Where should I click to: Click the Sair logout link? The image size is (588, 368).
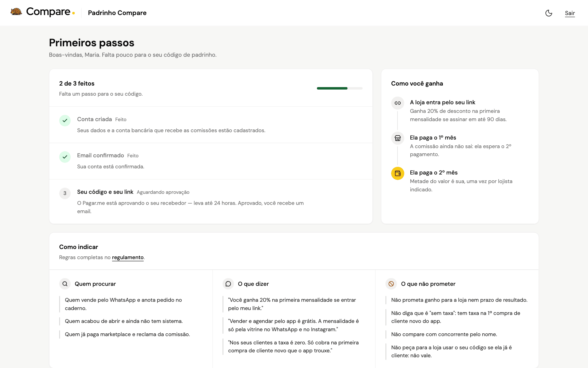coord(570,13)
